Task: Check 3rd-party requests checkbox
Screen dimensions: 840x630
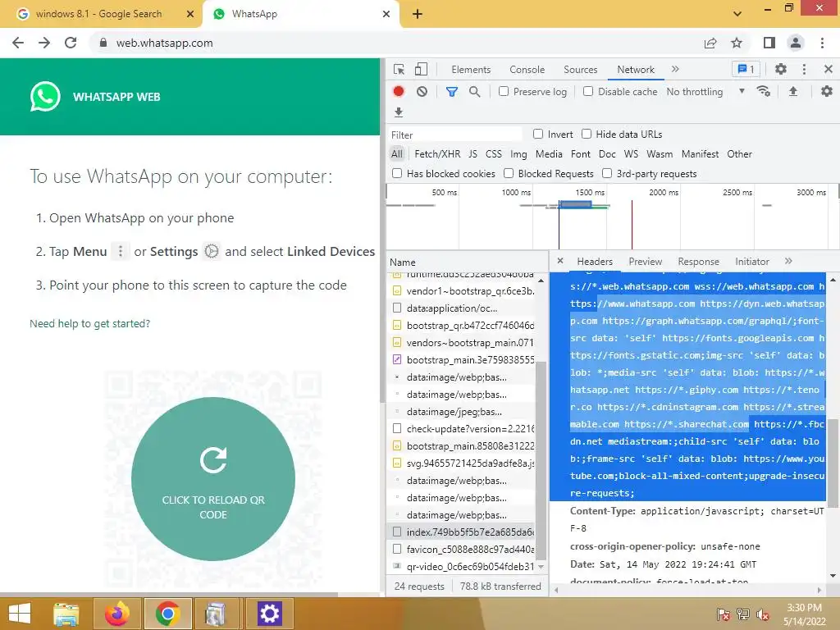Action: (x=607, y=173)
